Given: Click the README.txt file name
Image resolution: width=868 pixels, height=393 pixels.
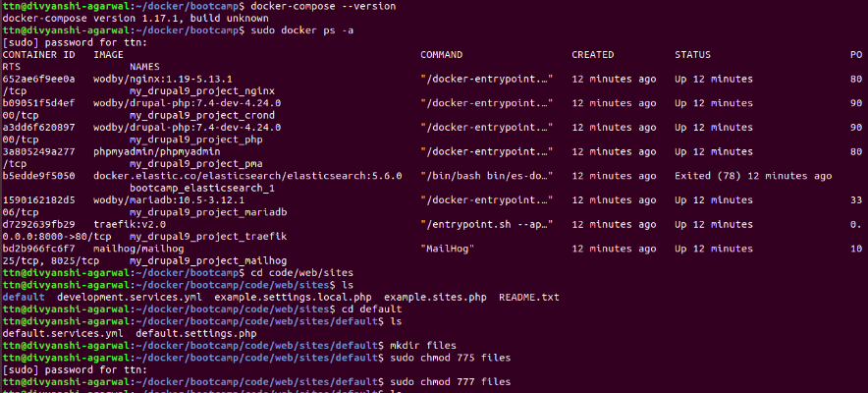Looking at the screenshot, I should 528,298.
